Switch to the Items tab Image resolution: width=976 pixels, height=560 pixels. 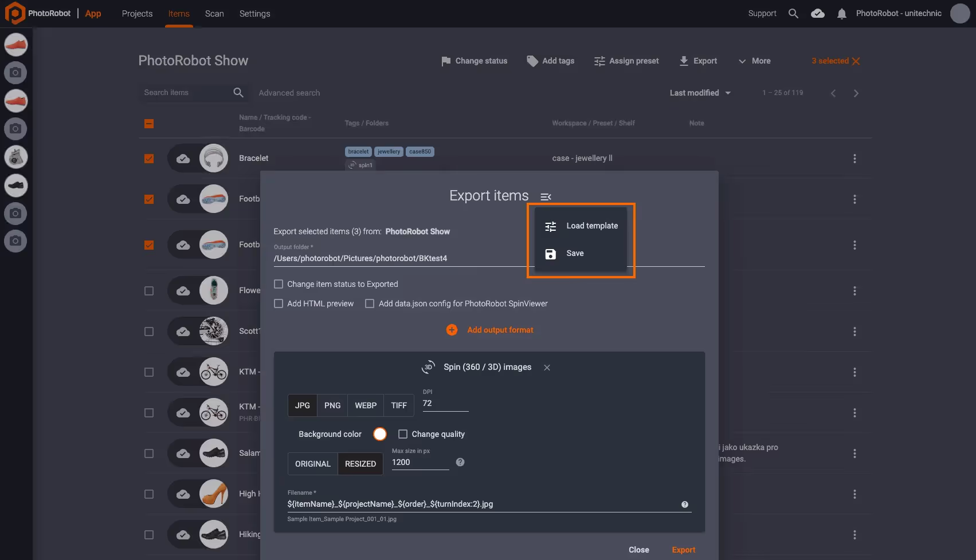point(179,14)
